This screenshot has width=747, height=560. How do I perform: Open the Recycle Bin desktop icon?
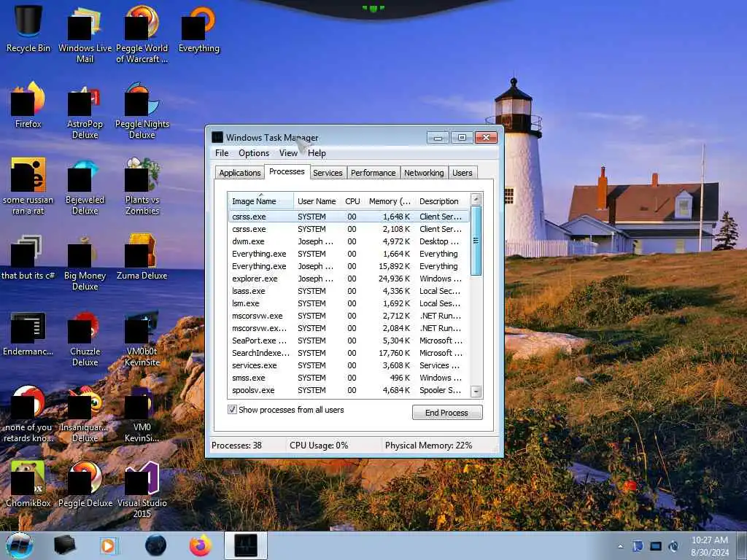point(28,27)
